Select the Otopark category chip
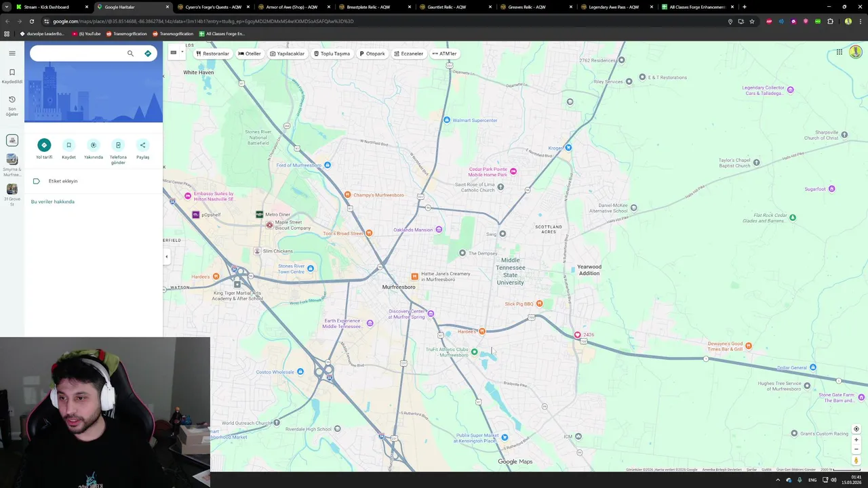The image size is (868, 488). coord(372,54)
